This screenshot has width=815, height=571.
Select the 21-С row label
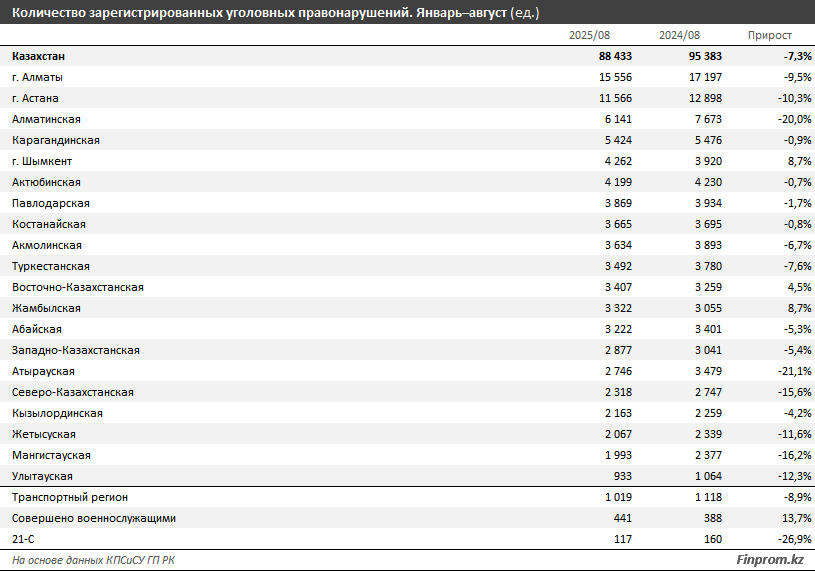[x=23, y=539]
